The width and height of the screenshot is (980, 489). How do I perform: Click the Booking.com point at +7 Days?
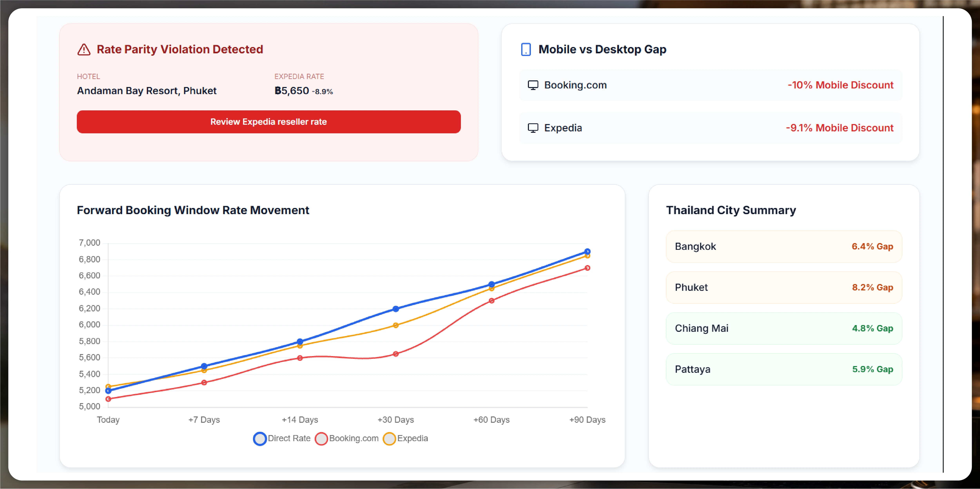point(204,383)
